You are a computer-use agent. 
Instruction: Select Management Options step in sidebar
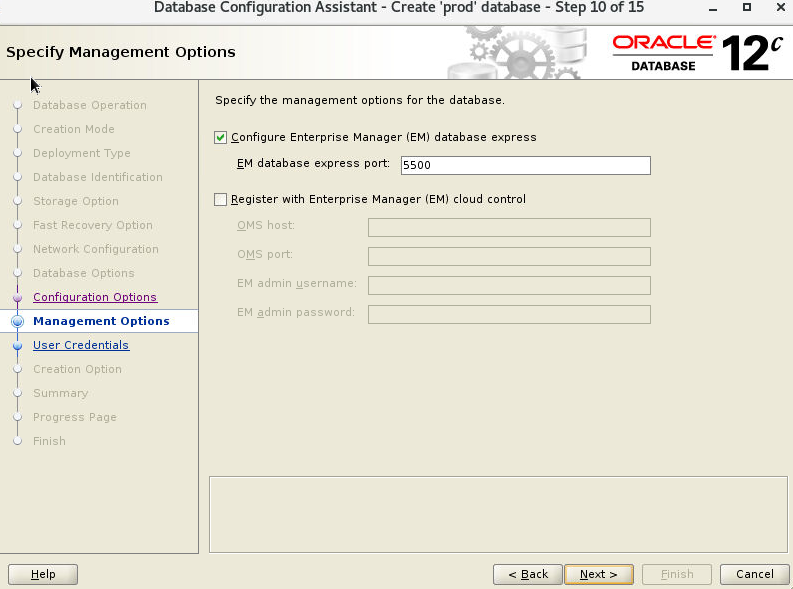click(101, 321)
